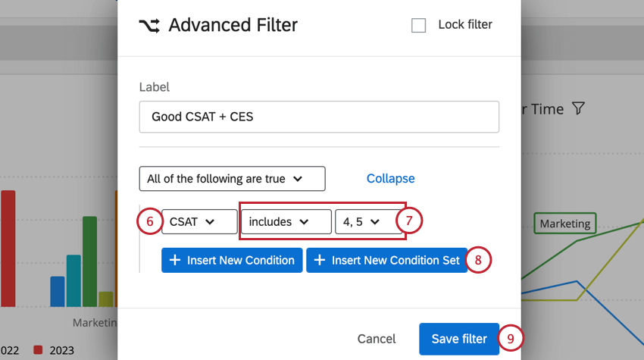Select the Marketing label on line chart
This screenshot has width=644, height=360.
pyautogui.click(x=564, y=224)
